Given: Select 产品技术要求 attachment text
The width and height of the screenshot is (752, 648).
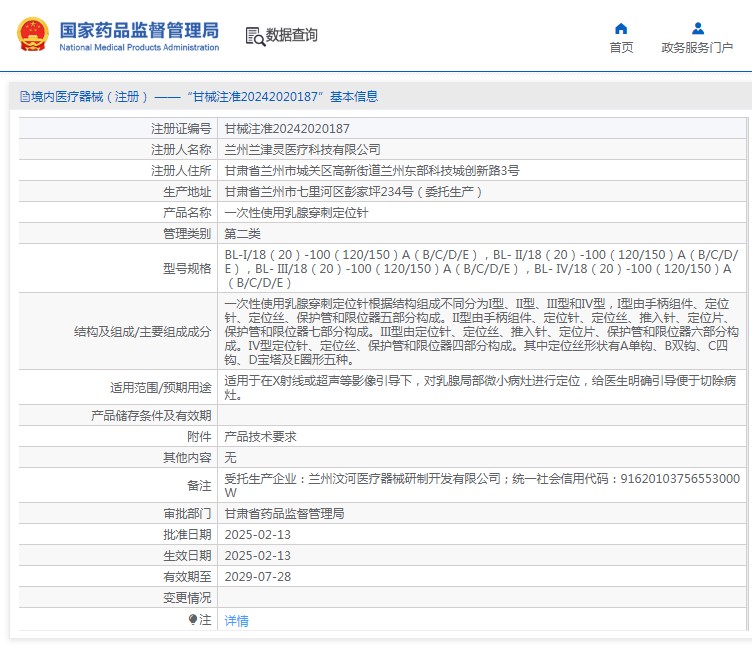Looking at the screenshot, I should point(260,436).
